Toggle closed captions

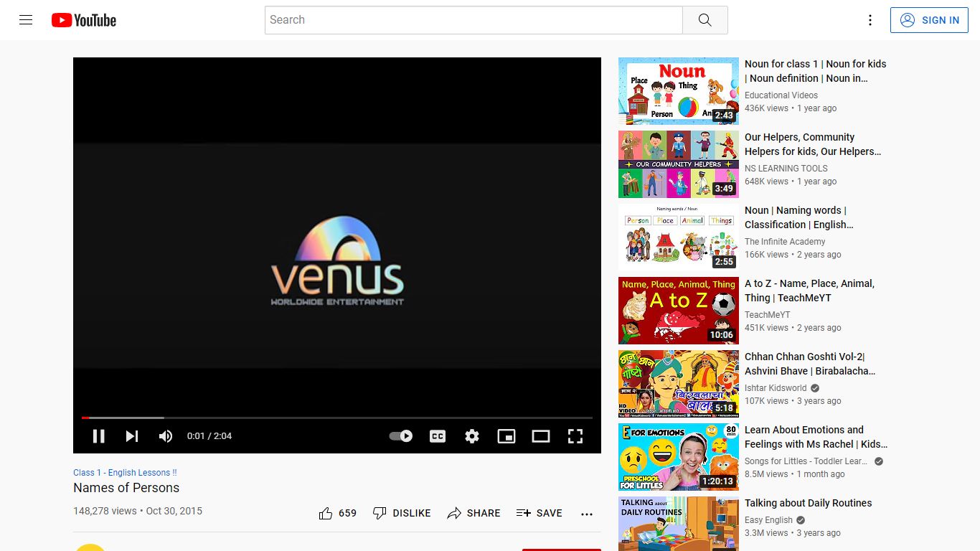438,435
